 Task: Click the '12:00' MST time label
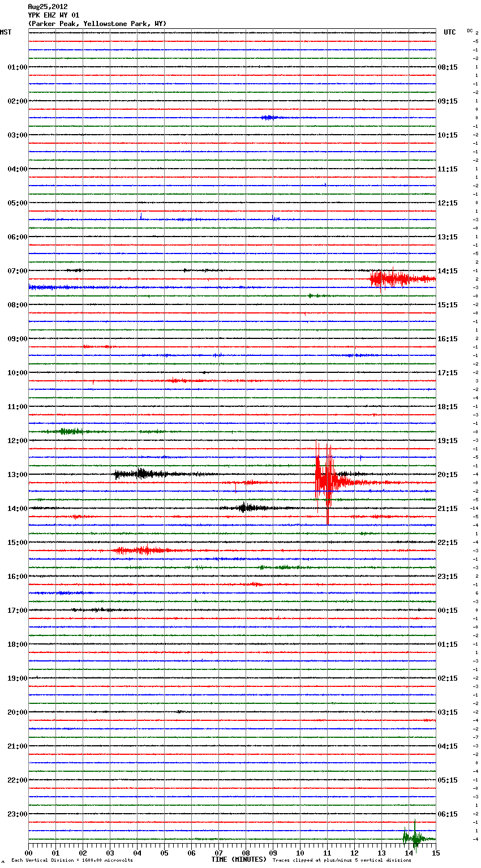click(18, 441)
